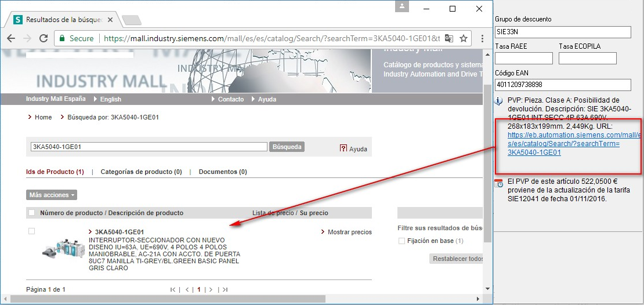
Task: Click the Tasa ECOPILA input field
Action: [x=588, y=59]
